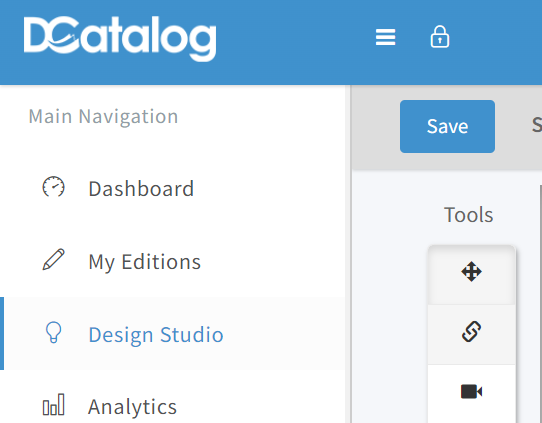
Task: Click the DCatalog logo
Action: coord(120,39)
